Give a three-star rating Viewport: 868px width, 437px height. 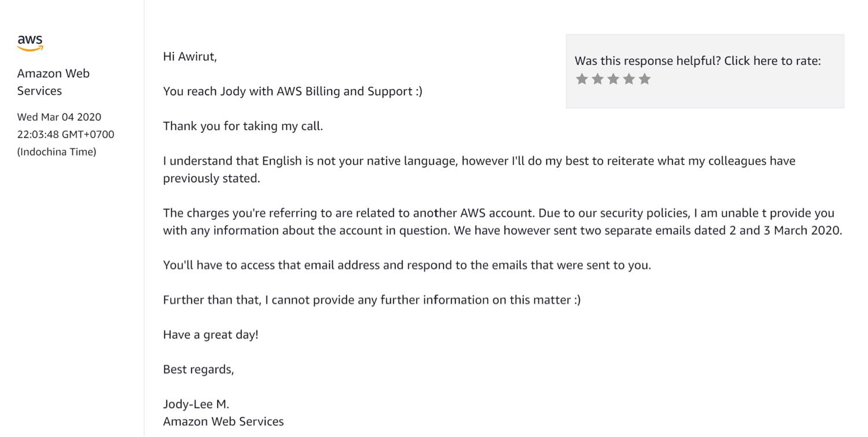click(x=613, y=79)
